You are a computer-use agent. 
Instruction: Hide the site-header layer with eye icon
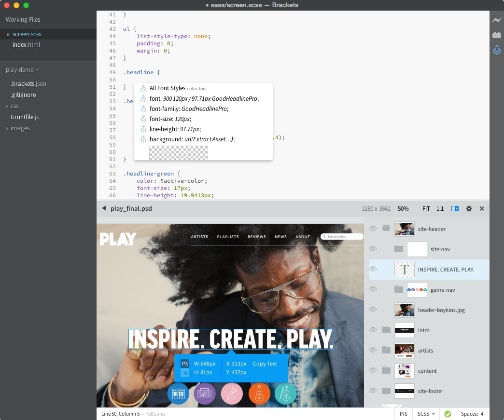tap(373, 229)
